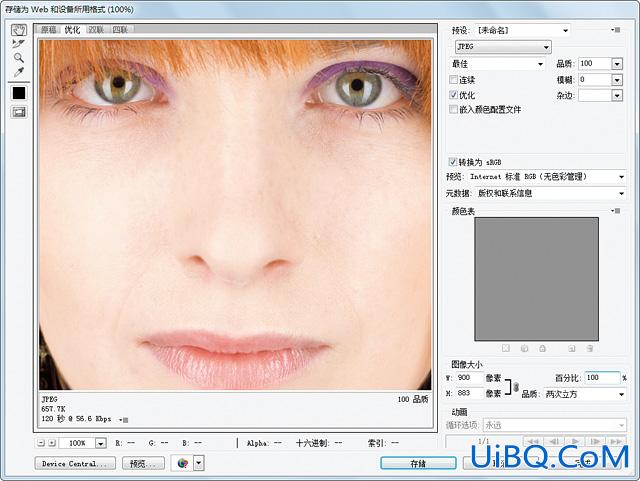640x481 pixels.
Task: Click the 品质 quality 100 input field
Action: [x=595, y=64]
